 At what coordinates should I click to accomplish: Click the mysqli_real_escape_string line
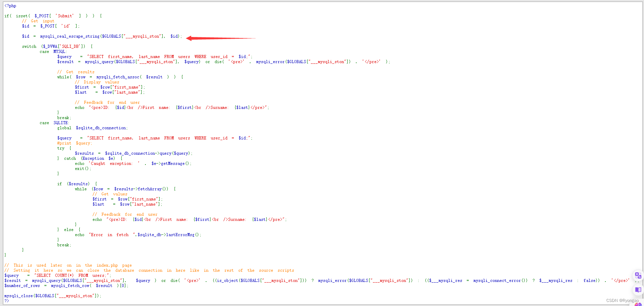[x=102, y=36]
